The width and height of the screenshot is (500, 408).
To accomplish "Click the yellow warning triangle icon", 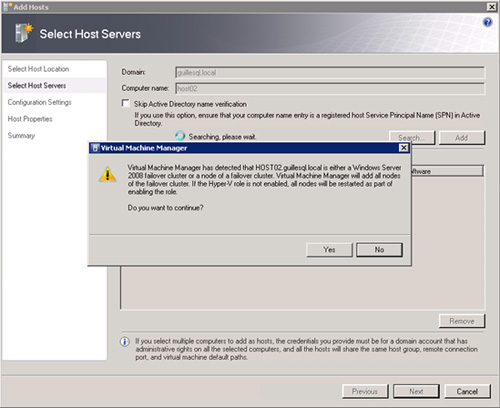I will pos(107,175).
